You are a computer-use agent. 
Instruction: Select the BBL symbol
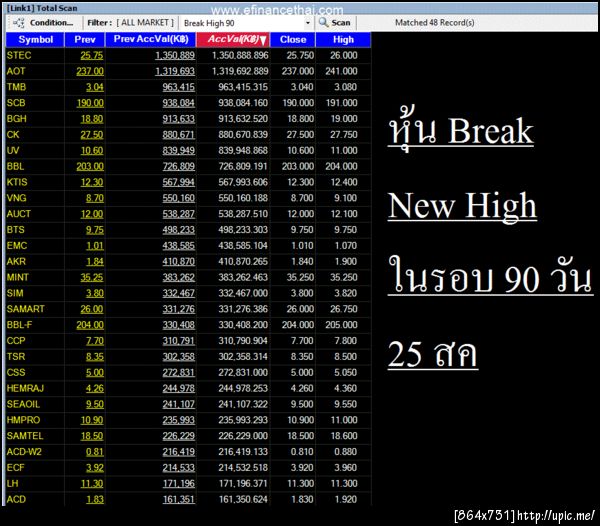coord(15,166)
